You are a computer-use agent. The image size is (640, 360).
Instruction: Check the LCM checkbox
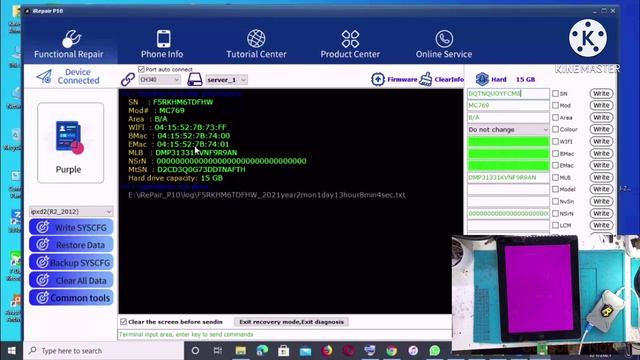[555, 225]
